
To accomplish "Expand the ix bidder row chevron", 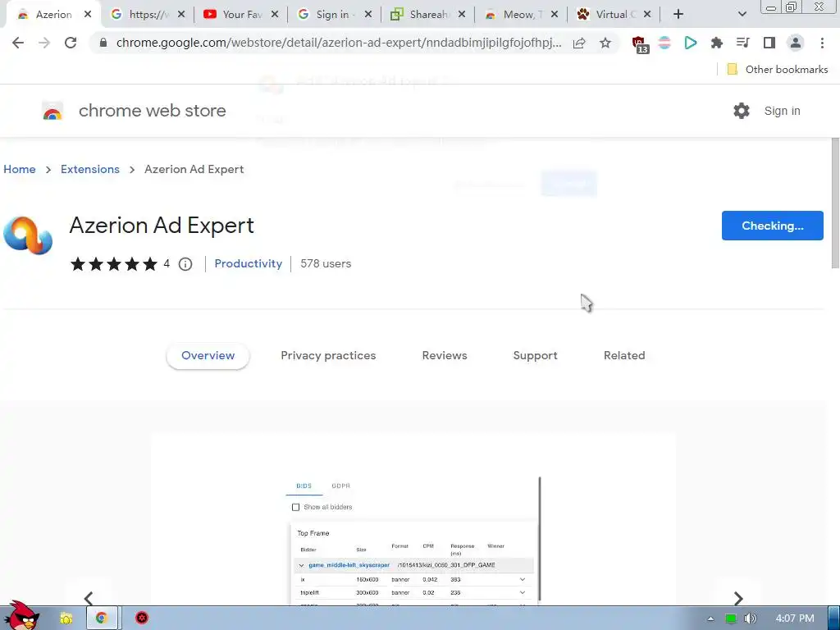I will [x=523, y=579].
